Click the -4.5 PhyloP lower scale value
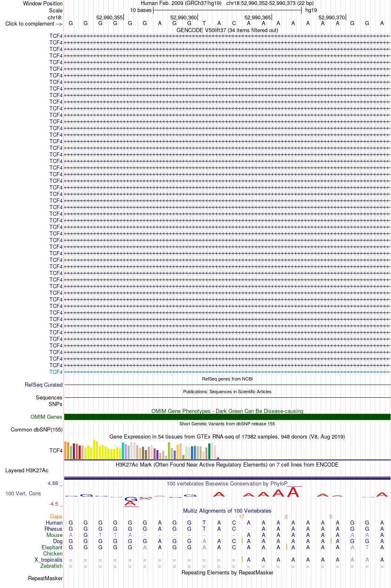Screen dimensions: 391x588 coord(54,504)
